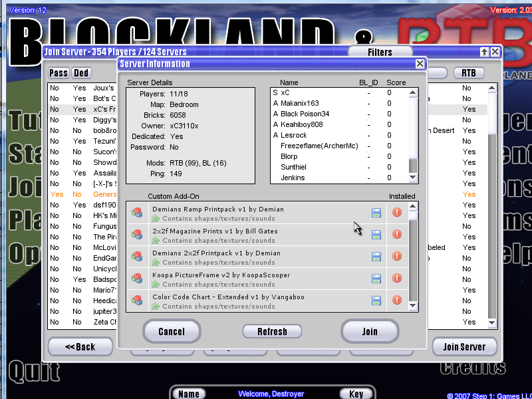Click the Cancel button

click(x=172, y=331)
